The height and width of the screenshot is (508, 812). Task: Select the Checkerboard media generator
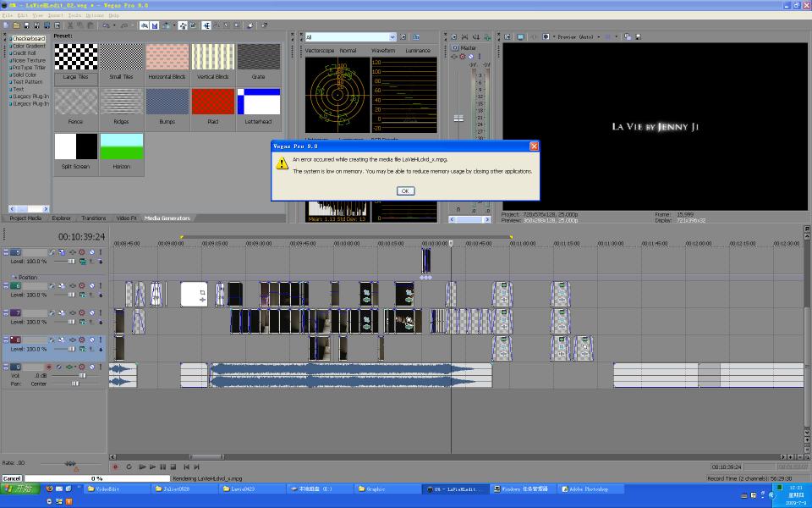(x=29, y=38)
